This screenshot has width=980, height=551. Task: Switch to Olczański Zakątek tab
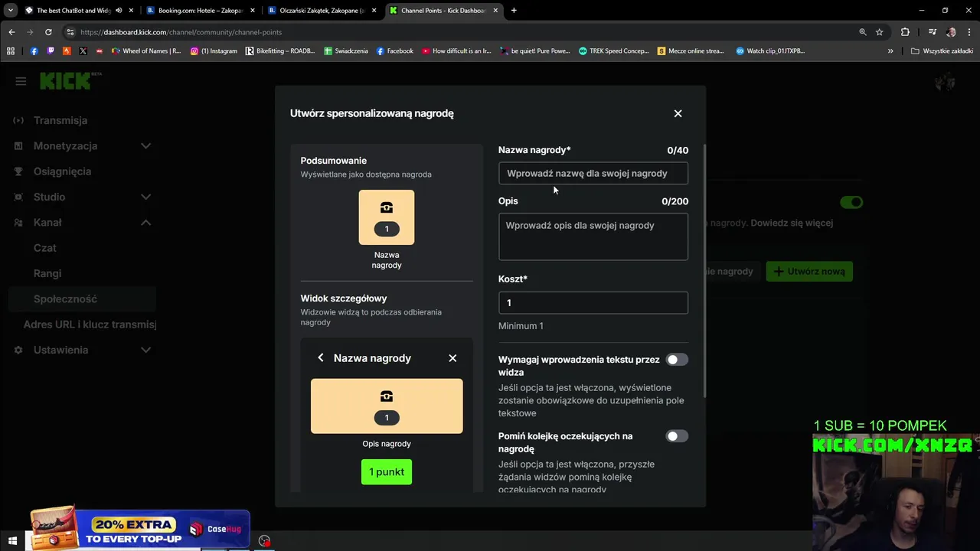322,10
